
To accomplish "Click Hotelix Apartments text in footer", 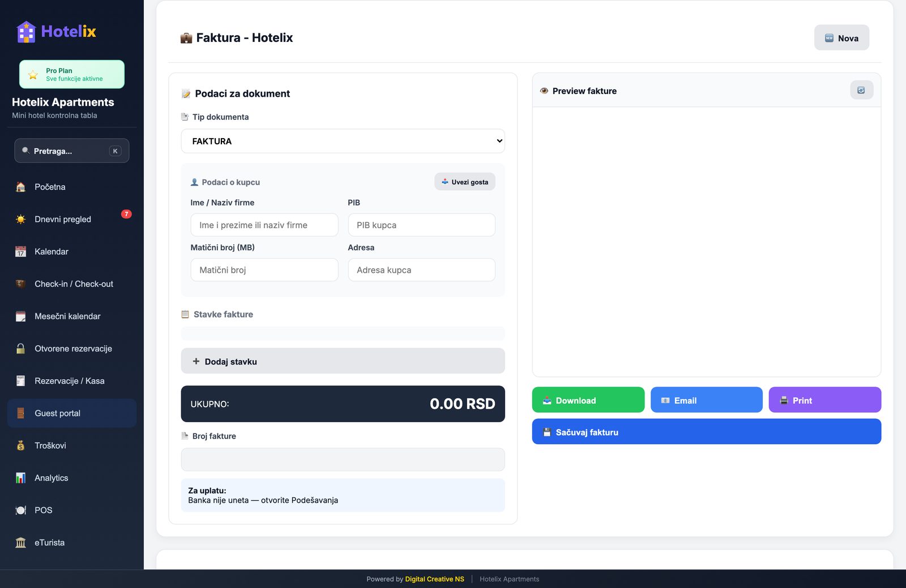I will (x=509, y=579).
